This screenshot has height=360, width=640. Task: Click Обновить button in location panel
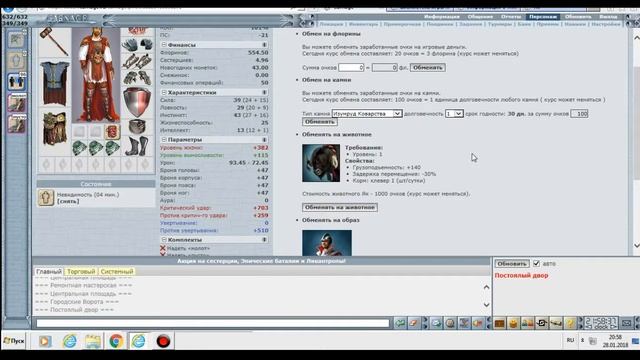tap(512, 264)
